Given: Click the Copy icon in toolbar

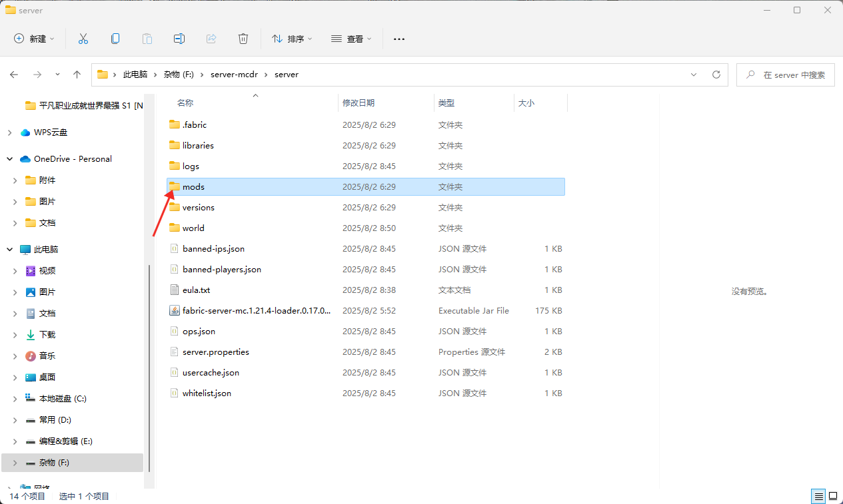Looking at the screenshot, I should 115,39.
